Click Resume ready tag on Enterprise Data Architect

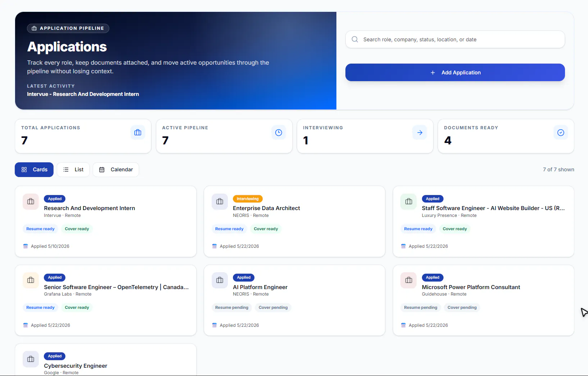coord(229,229)
